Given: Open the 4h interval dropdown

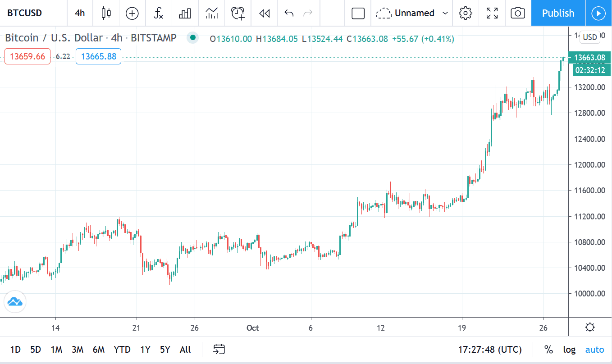Looking at the screenshot, I should pos(80,13).
